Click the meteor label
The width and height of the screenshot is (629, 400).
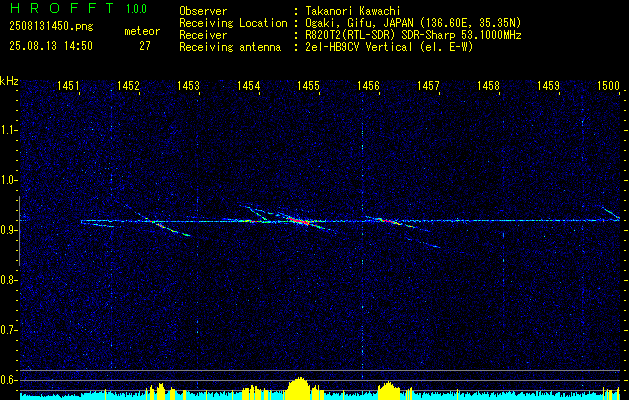(x=142, y=31)
